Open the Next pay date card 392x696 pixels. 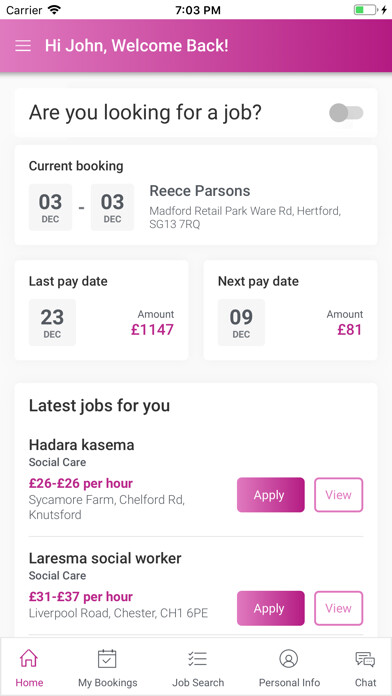point(290,310)
